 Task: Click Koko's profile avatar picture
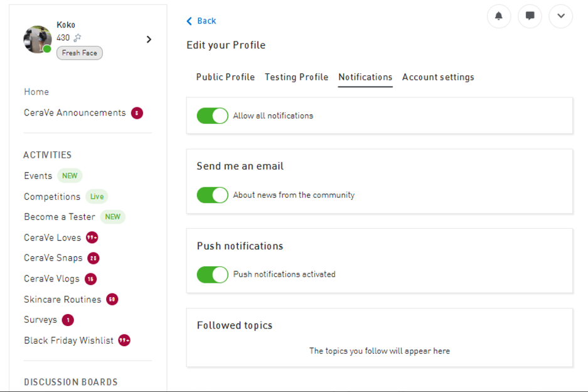38,40
